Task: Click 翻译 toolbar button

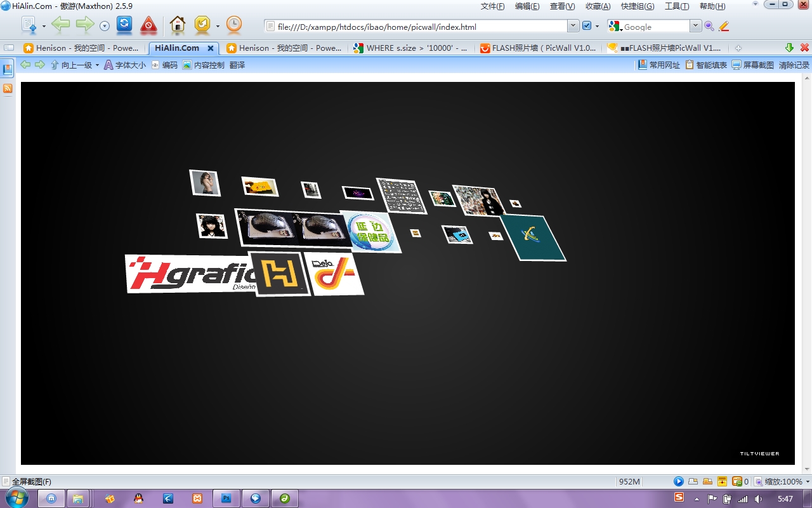Action: click(237, 65)
